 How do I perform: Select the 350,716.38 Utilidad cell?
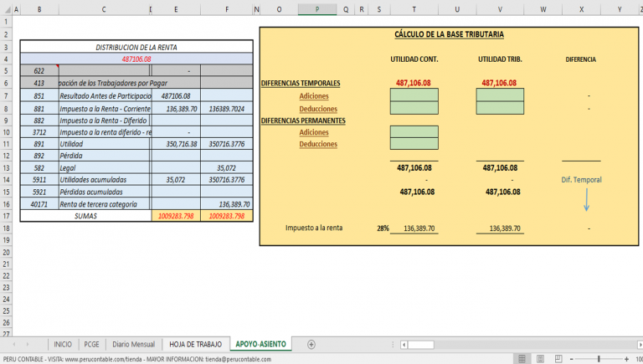[x=176, y=144]
